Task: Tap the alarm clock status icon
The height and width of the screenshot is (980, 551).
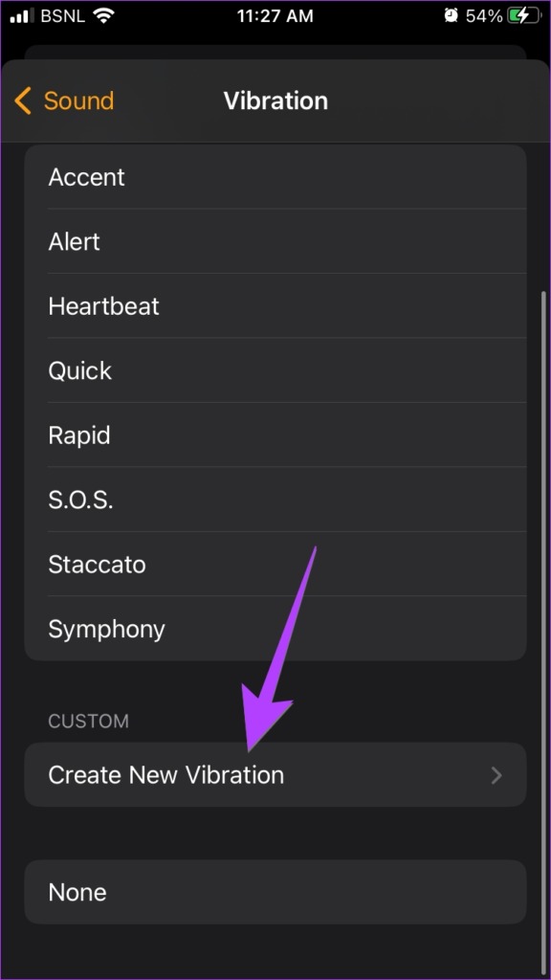Action: coord(452,16)
